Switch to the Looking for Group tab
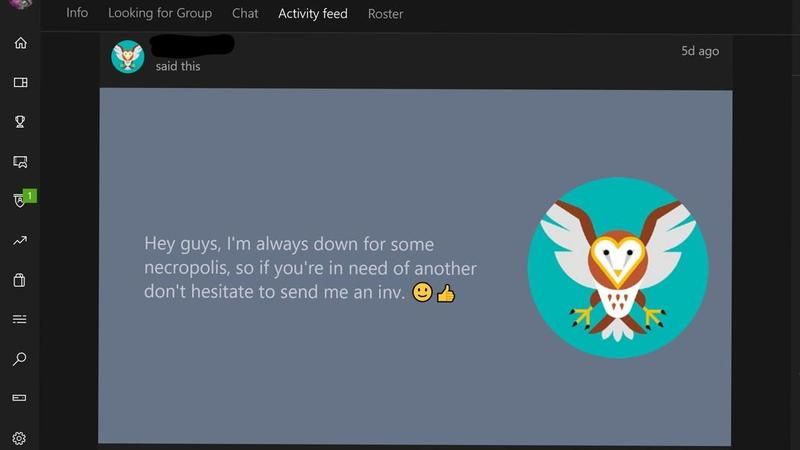Screen dimensions: 800x450 click(x=160, y=13)
